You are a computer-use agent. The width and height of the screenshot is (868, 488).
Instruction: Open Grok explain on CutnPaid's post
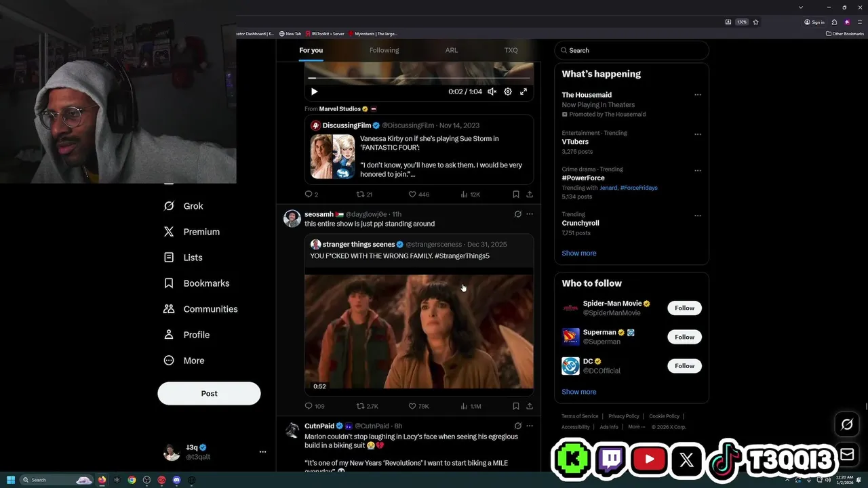(517, 426)
